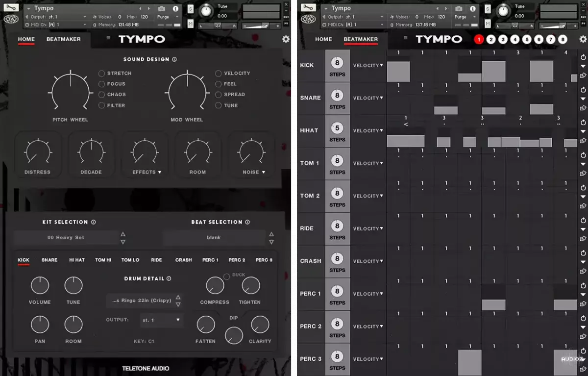Click the M mute button in left window

[x=190, y=24]
